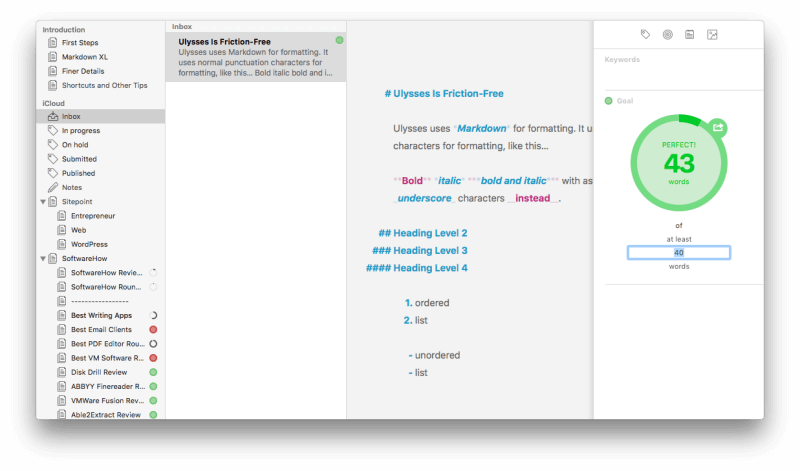Screen dimensions: 800x471
Task: Click the tag icon next to In progress
Action: pos(53,131)
